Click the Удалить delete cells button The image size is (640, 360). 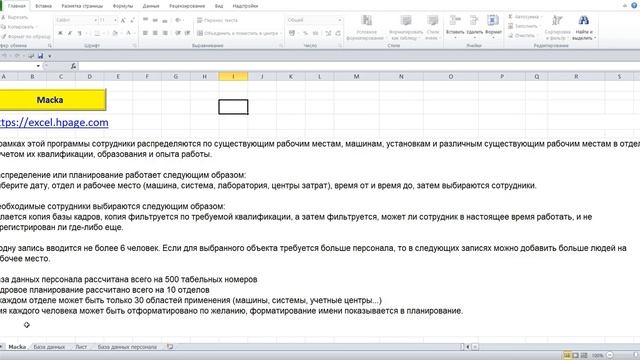tap(474, 27)
